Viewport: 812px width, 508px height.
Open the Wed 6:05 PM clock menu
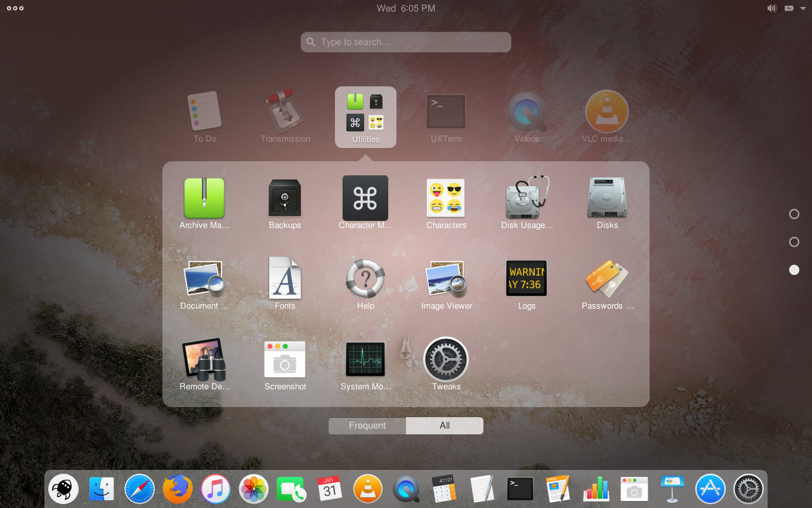(406, 8)
